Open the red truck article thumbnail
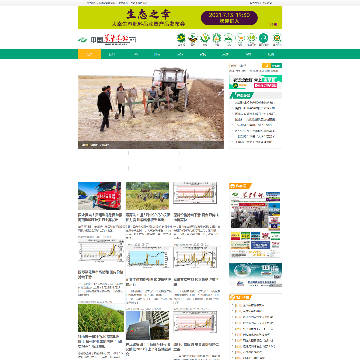This screenshot has width=360, height=360. [99, 196]
